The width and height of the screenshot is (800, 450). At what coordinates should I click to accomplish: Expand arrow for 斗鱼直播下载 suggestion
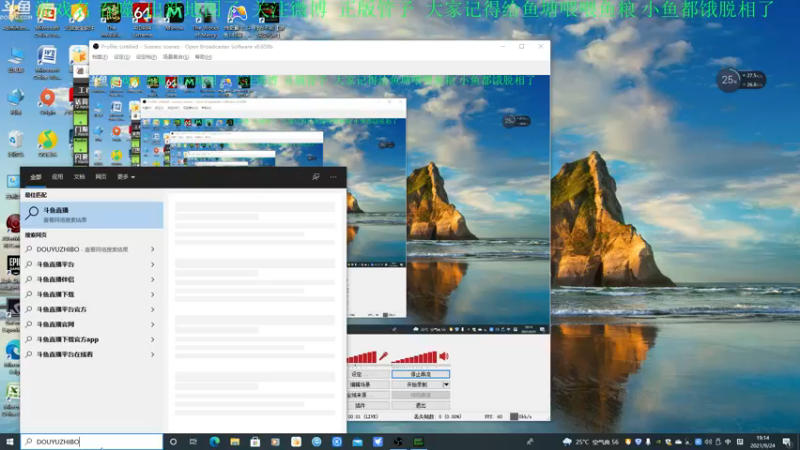[x=153, y=294]
